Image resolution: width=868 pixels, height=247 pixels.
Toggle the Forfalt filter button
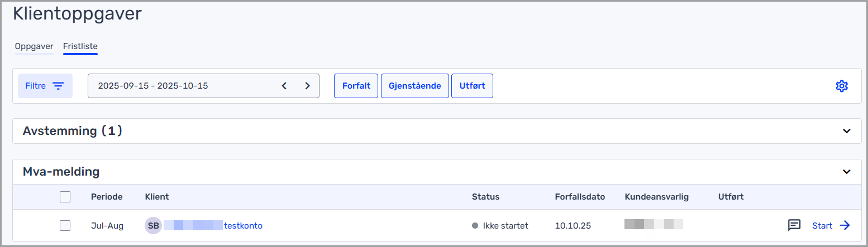356,86
